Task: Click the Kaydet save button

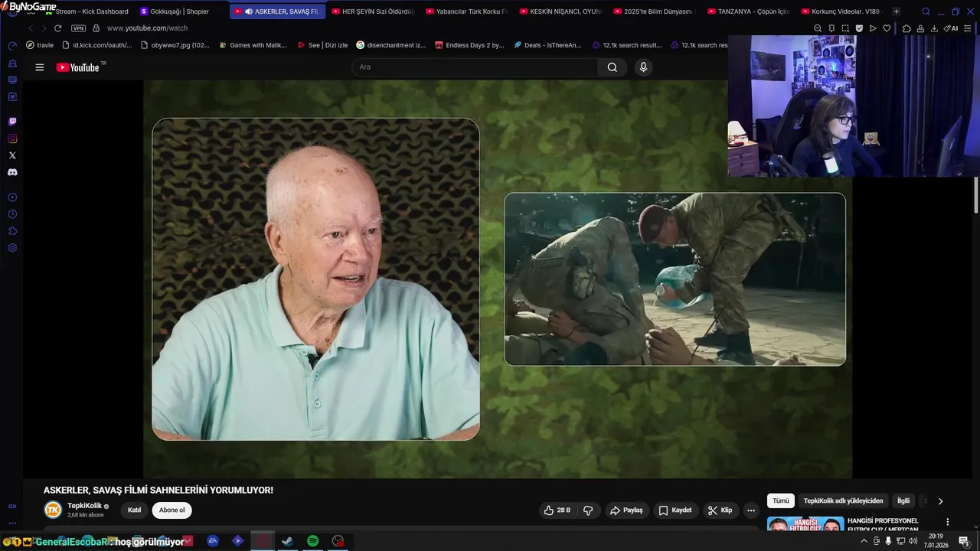Action: coord(675,510)
